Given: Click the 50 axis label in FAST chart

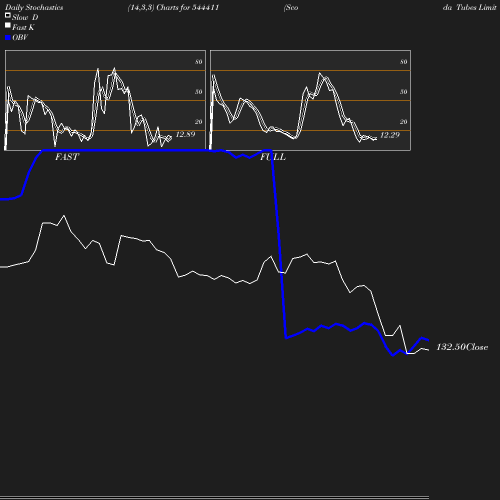Looking at the screenshot, I should coord(199,92).
